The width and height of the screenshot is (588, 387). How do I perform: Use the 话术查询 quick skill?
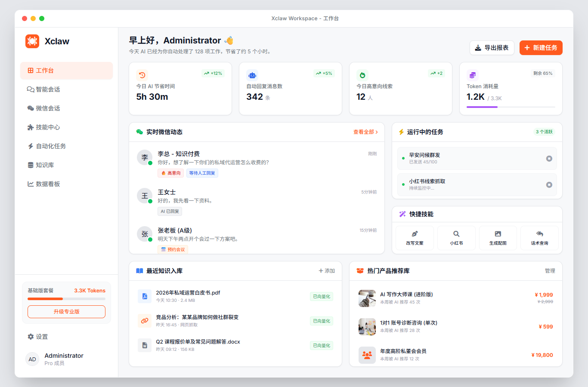point(539,237)
